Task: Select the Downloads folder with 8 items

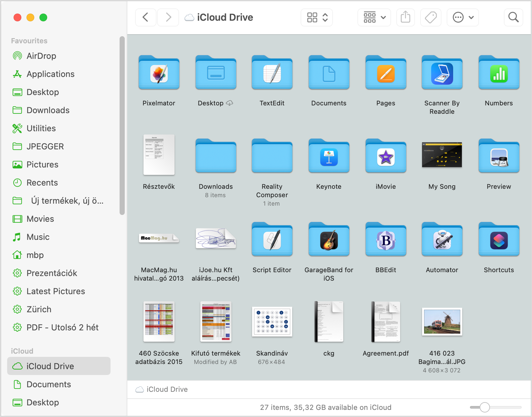Action: coord(216,156)
